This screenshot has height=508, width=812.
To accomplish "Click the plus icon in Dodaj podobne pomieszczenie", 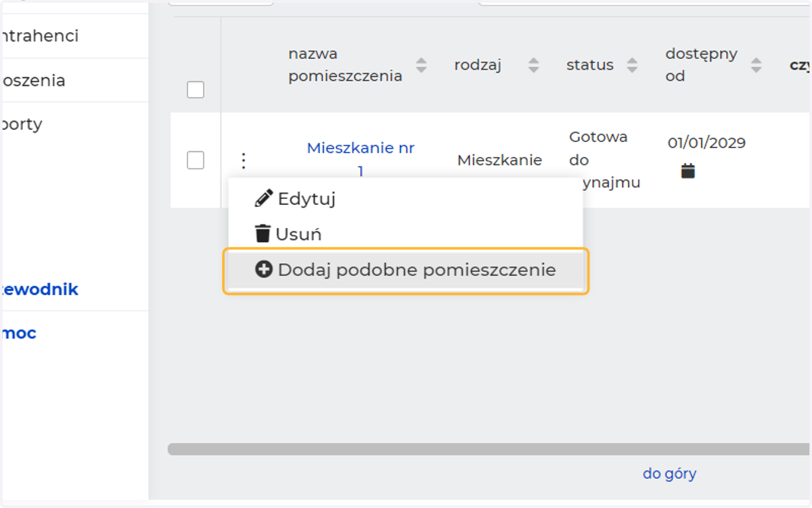I will click(x=263, y=270).
